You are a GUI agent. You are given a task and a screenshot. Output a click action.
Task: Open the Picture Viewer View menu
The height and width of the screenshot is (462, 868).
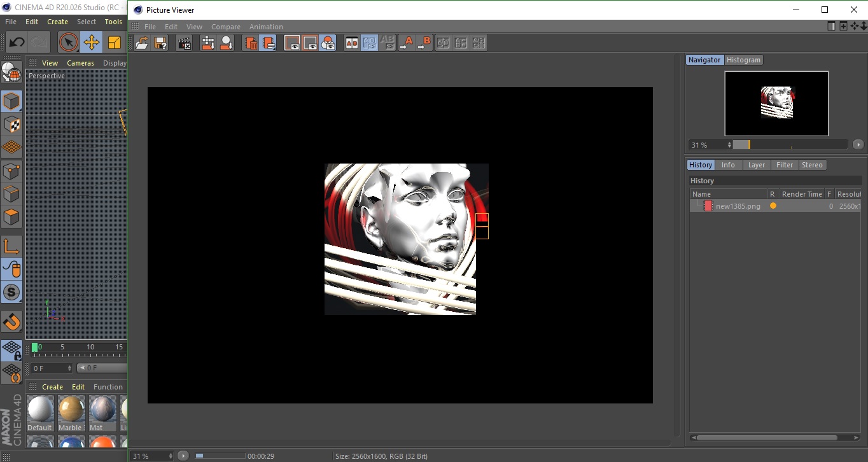(194, 27)
